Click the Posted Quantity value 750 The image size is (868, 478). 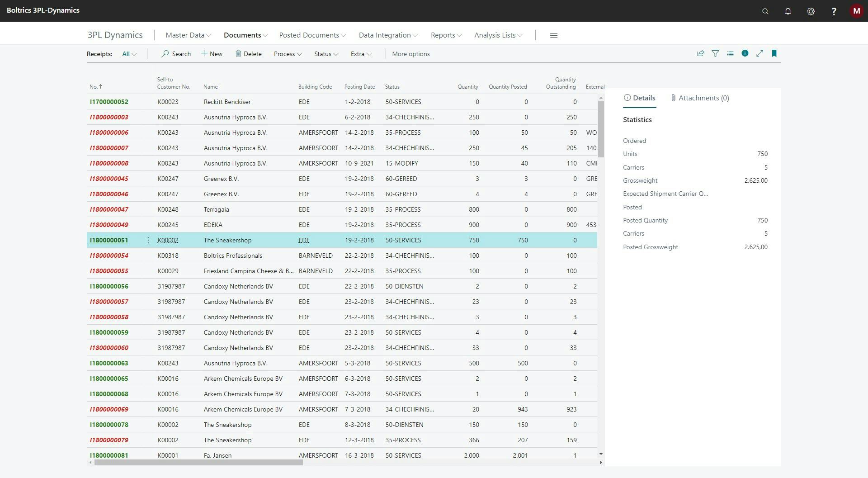coord(762,220)
